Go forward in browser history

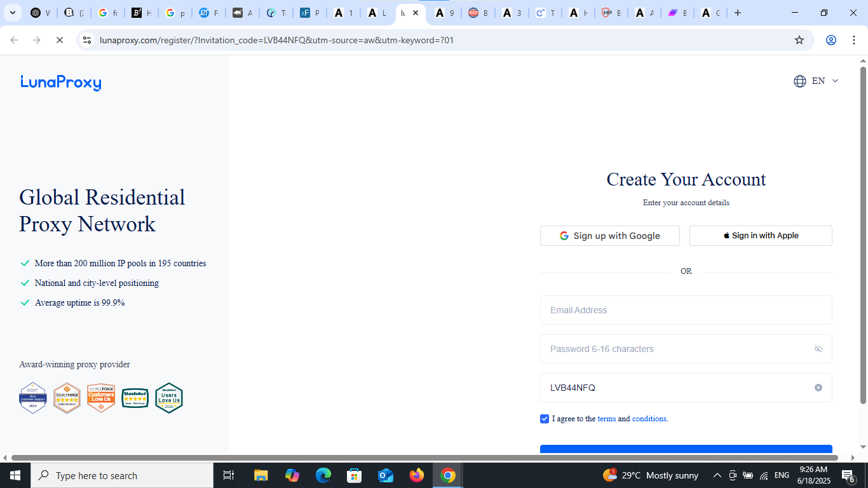(36, 40)
